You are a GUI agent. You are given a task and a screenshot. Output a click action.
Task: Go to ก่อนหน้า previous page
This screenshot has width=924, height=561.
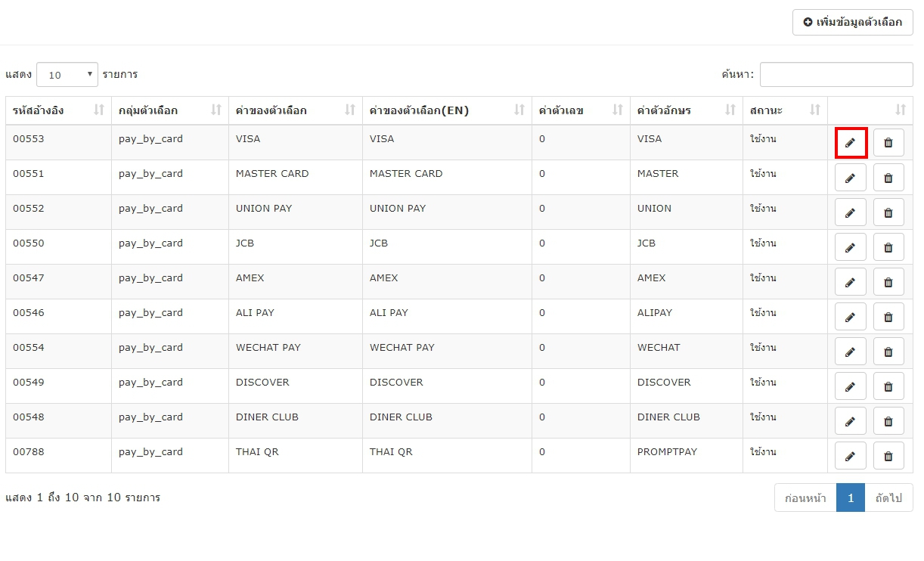tap(805, 497)
